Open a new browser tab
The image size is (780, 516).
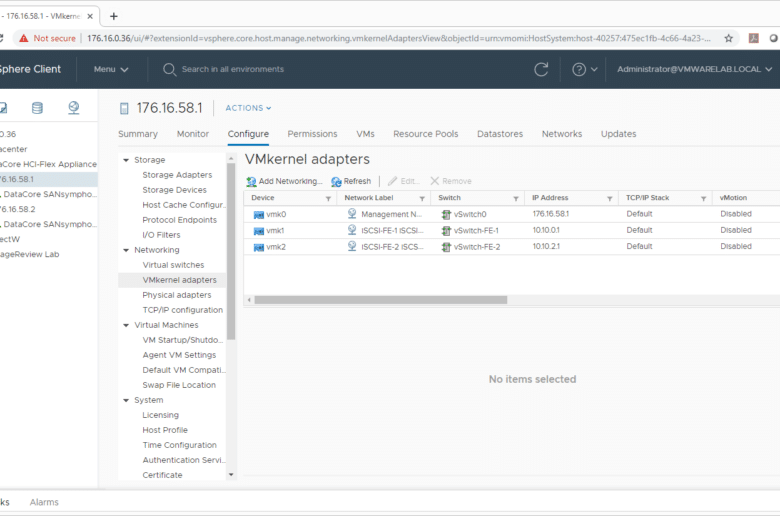click(x=114, y=16)
